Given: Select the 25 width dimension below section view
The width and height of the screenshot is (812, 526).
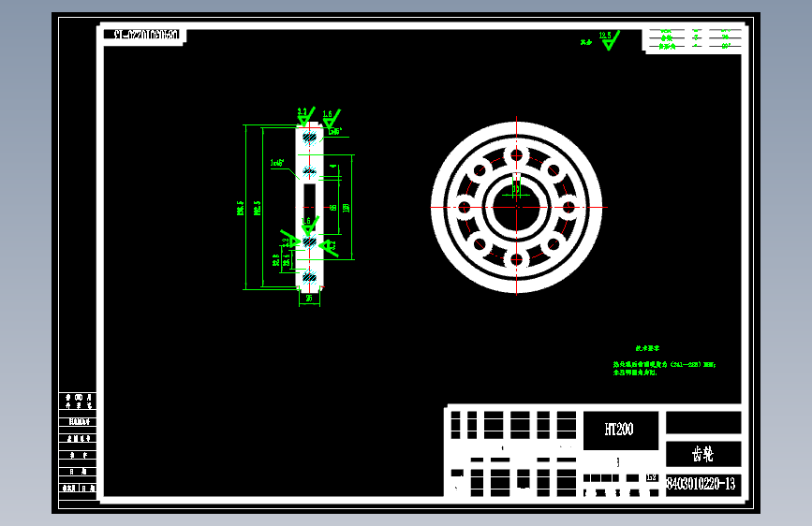Looking at the screenshot, I should (x=309, y=299).
